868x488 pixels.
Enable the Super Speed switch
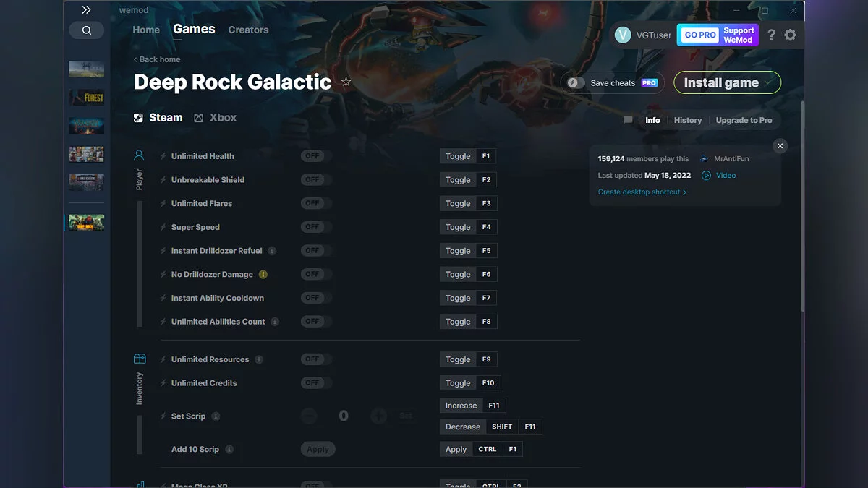pos(316,227)
